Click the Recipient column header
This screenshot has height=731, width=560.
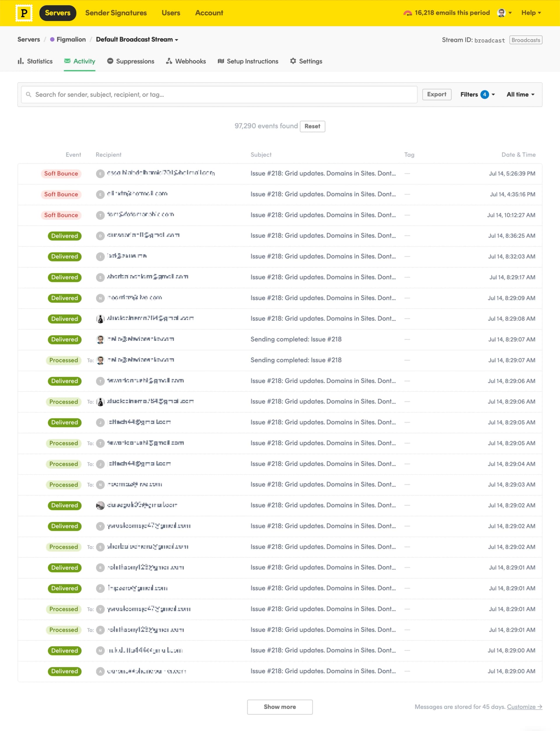(108, 155)
